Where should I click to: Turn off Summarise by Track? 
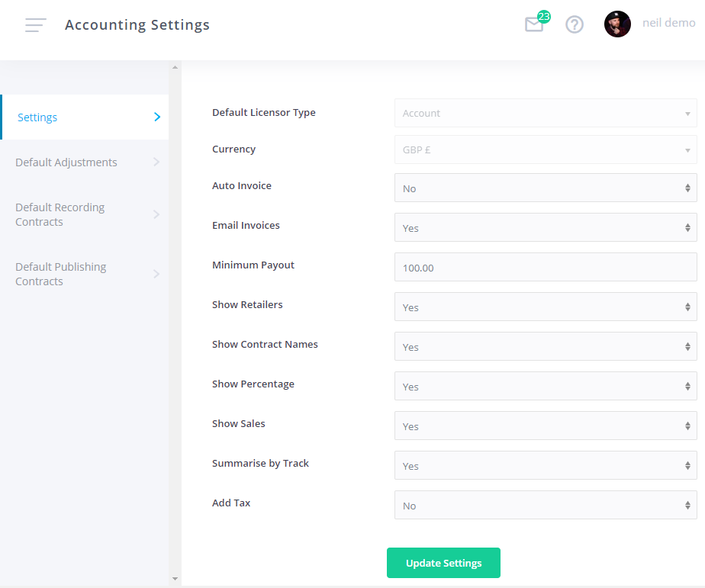pyautogui.click(x=545, y=465)
